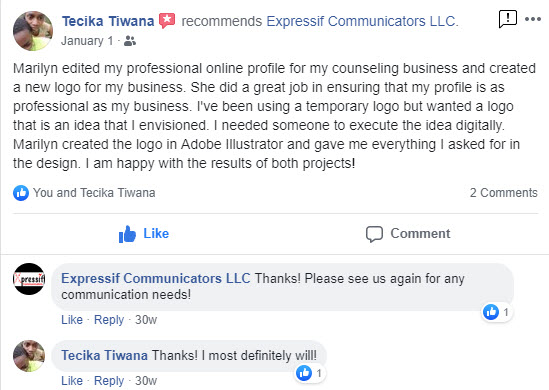Open like reaction count on Expressif comment
The height and width of the screenshot is (390, 549).
pyautogui.click(x=496, y=312)
